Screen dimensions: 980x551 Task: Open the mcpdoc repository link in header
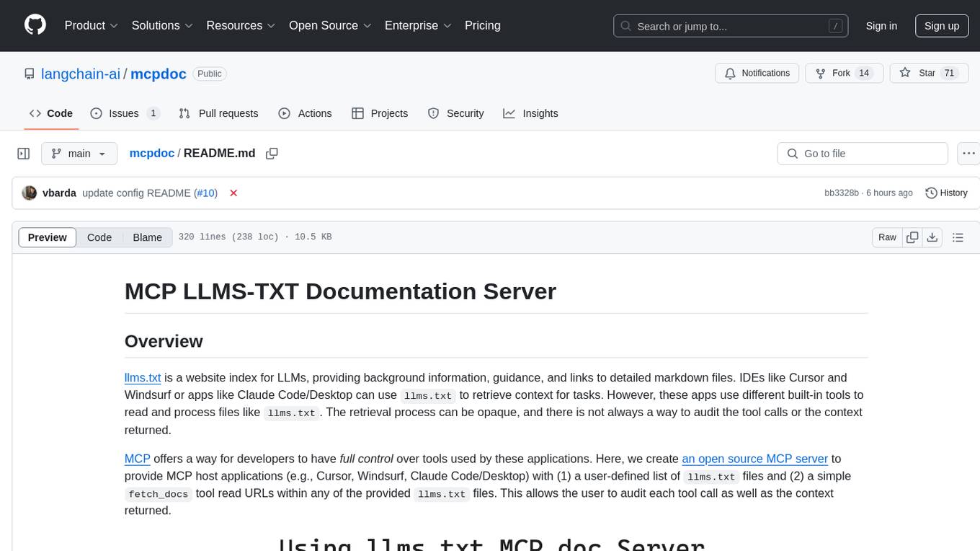coord(159,74)
